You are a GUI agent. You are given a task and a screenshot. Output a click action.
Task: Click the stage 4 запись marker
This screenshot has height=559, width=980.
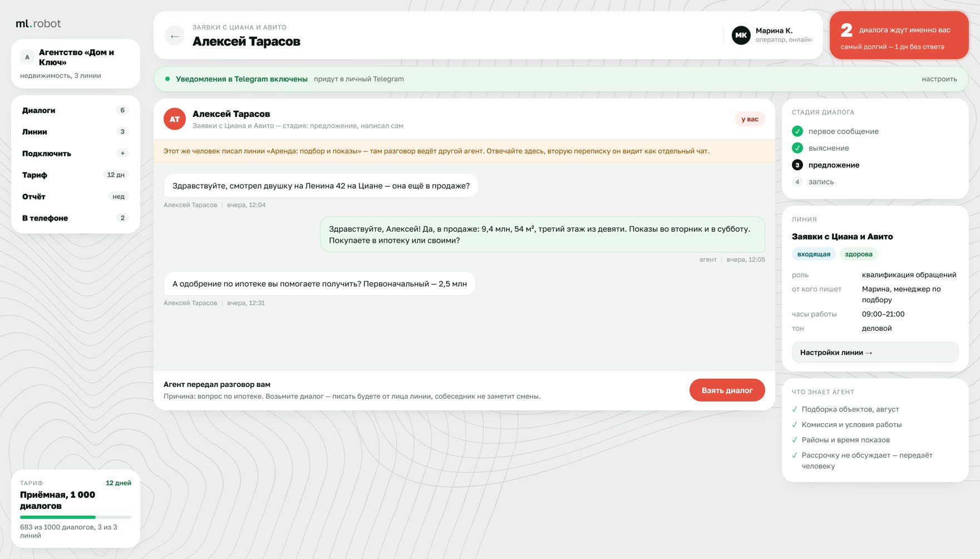point(797,182)
